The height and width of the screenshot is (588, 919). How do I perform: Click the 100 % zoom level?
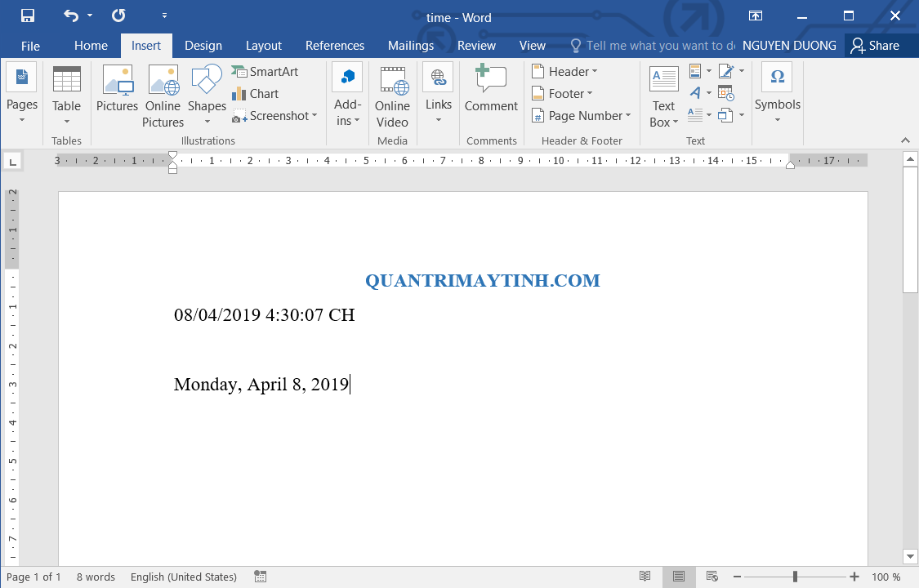click(x=886, y=577)
